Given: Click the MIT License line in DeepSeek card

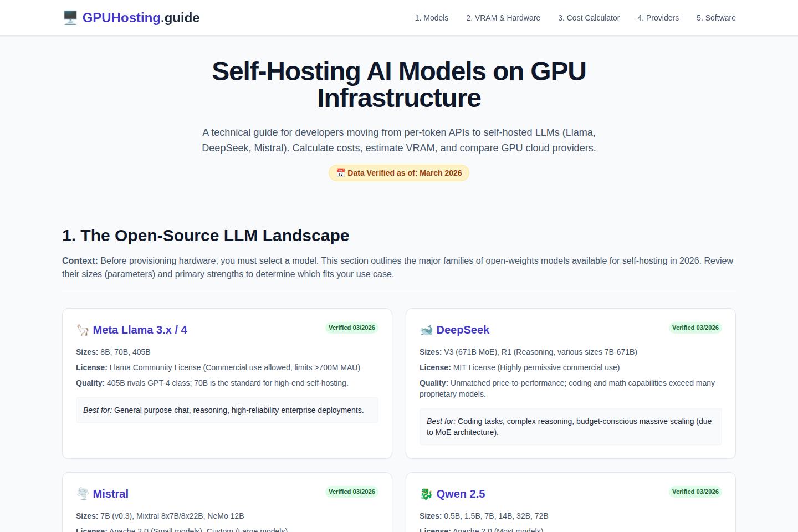Looking at the screenshot, I should pyautogui.click(x=519, y=367).
